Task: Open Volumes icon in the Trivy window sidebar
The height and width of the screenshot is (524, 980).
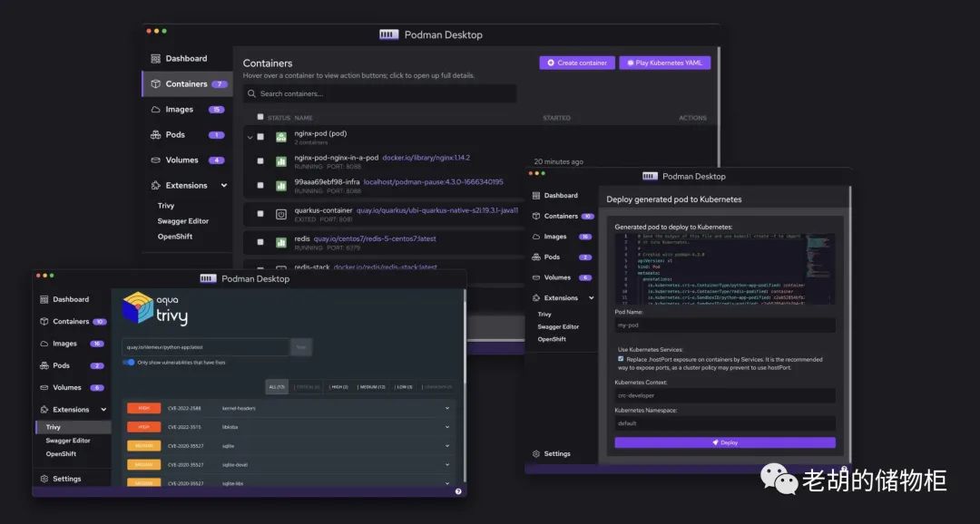Action: point(44,387)
